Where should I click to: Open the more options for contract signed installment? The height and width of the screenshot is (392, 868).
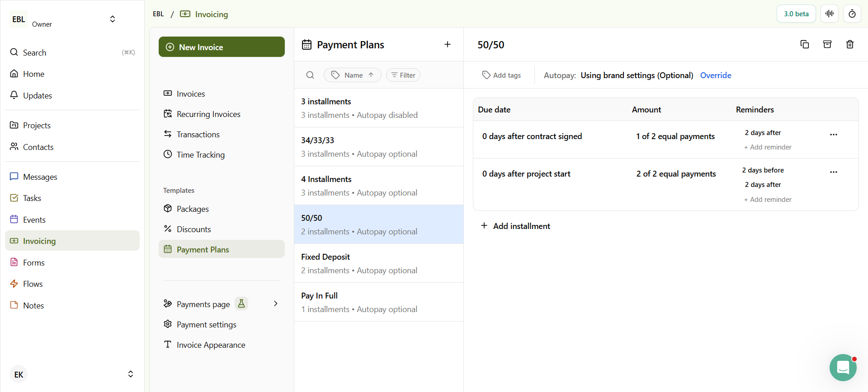click(834, 135)
